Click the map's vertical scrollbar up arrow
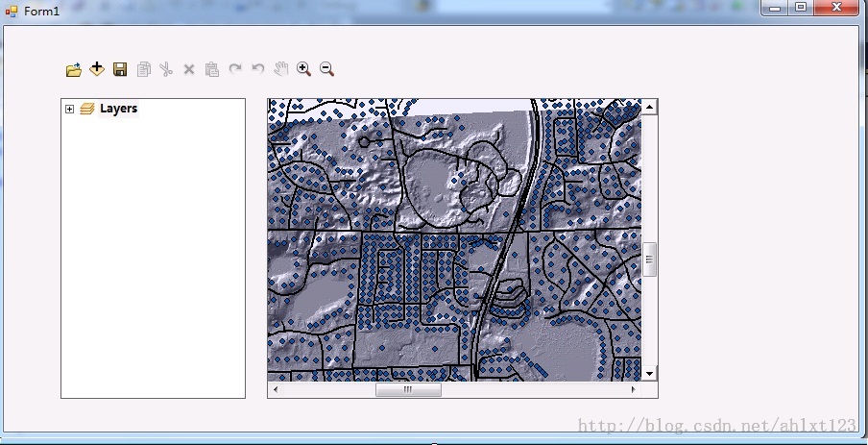Screen dimensions: 868x445 click(x=649, y=107)
